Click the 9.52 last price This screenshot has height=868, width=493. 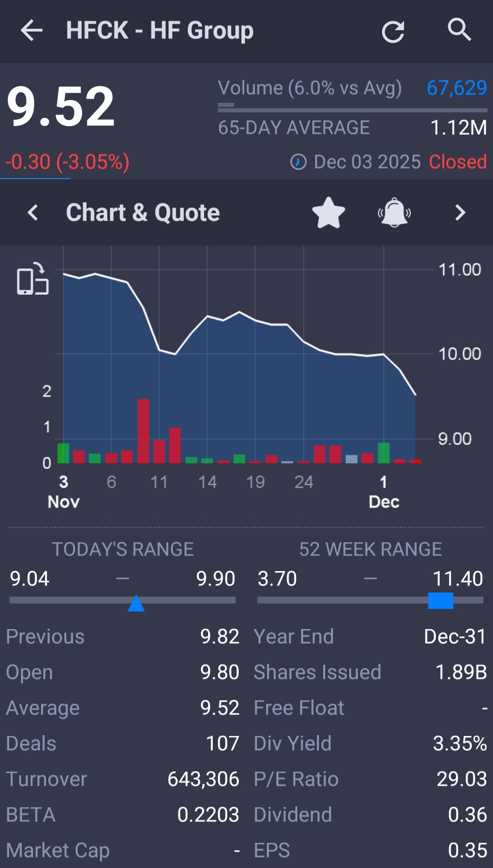[61, 107]
